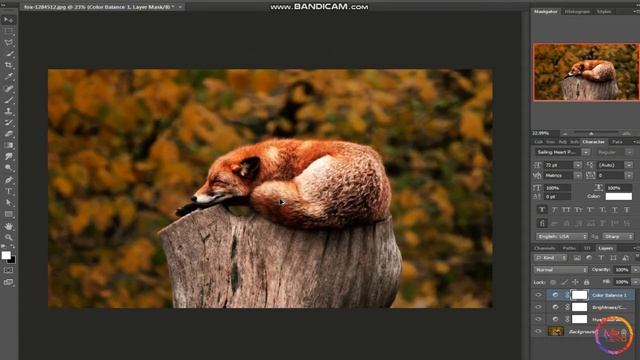
Task: Select the Horizontal Type tool
Action: 8,191
